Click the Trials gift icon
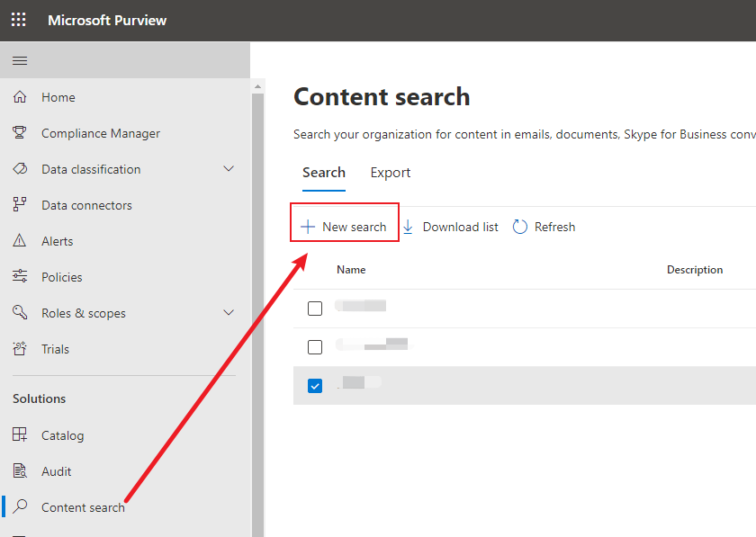Viewport: 756px width, 537px height. [20, 348]
